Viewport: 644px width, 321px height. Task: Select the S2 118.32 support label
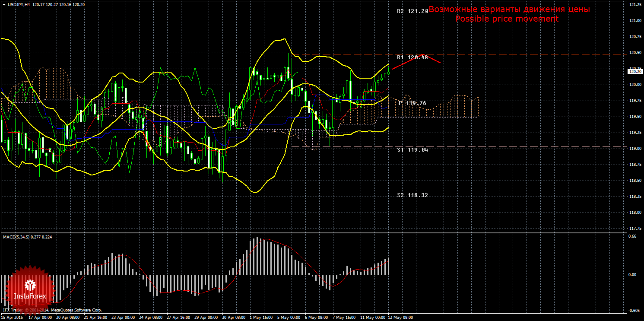tap(412, 195)
